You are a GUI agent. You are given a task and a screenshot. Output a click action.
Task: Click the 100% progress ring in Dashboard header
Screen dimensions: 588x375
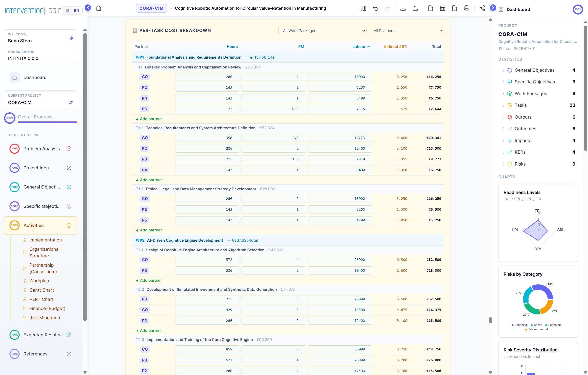click(578, 9)
